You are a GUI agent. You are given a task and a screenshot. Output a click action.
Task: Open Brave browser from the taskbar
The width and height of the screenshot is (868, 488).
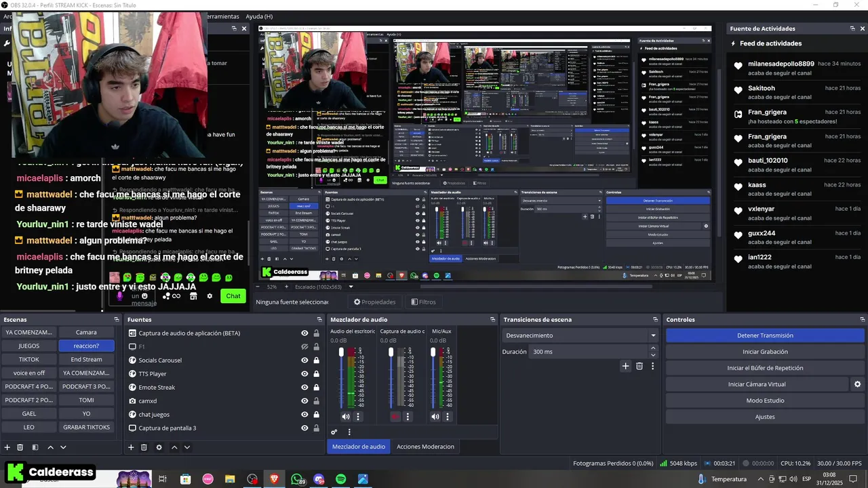tap(275, 479)
